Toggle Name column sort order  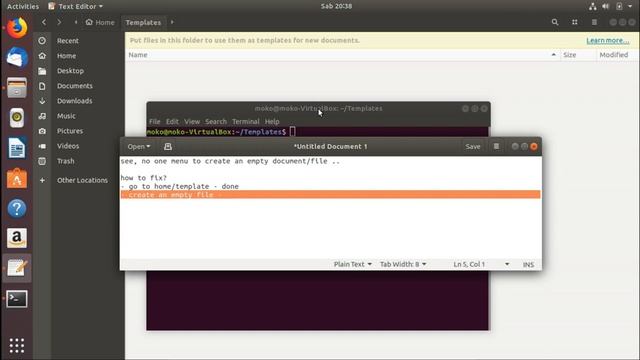342,55
